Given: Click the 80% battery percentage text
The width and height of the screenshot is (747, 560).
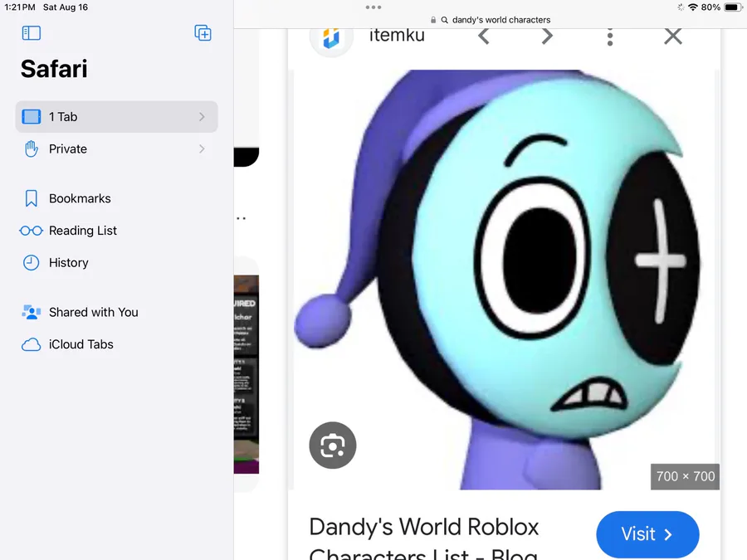Looking at the screenshot, I should coord(710,7).
